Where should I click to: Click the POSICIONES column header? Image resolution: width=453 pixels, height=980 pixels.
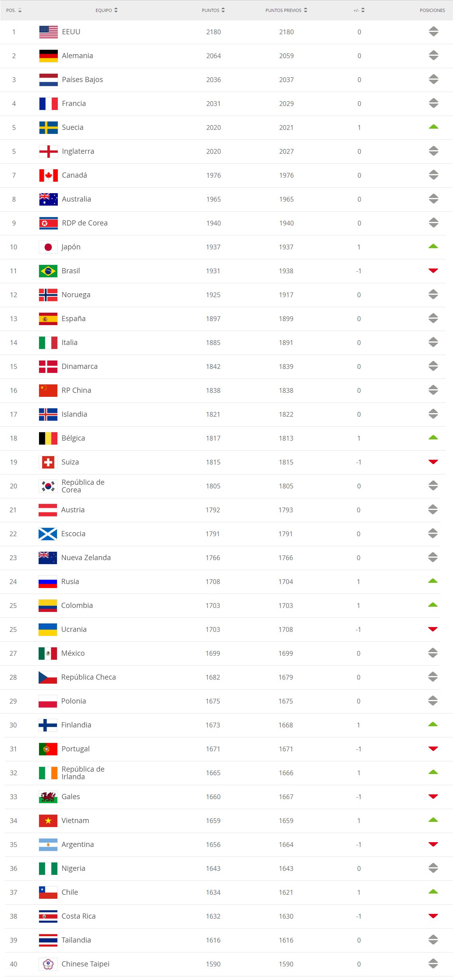pos(432,10)
